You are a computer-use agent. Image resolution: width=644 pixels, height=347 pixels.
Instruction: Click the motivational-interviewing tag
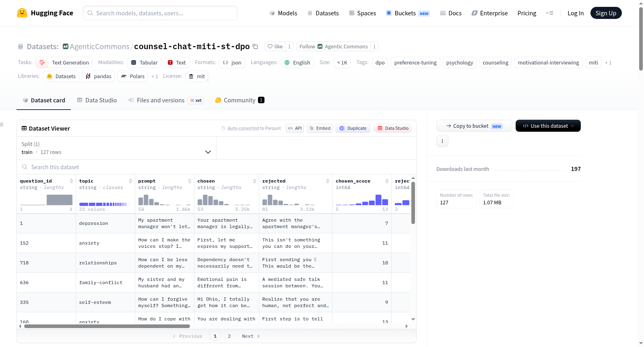point(548,62)
